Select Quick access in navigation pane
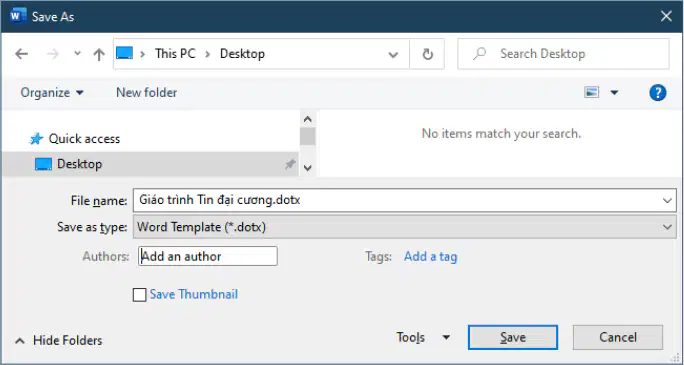Viewport: 684px width, 365px height. (75, 139)
